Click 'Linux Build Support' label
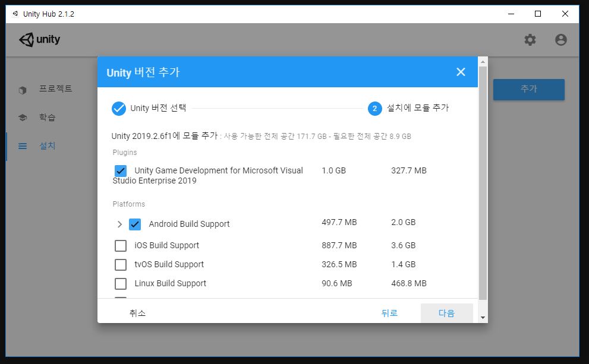 tap(170, 284)
